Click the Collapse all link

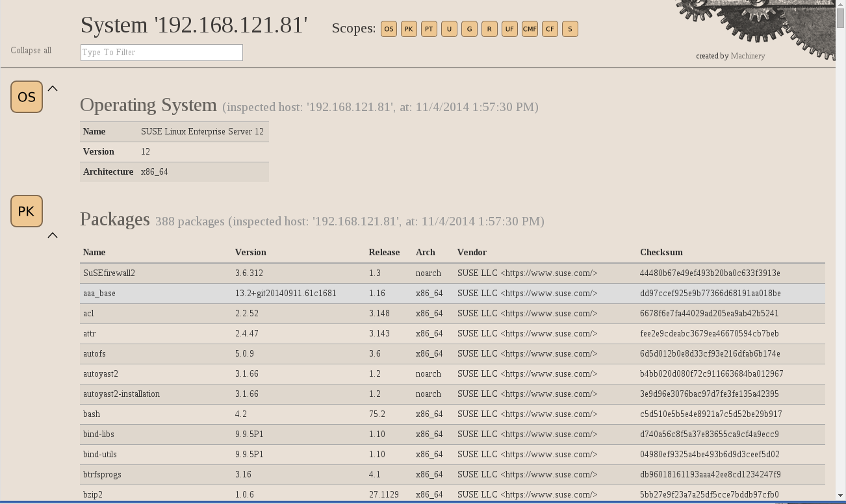pyautogui.click(x=31, y=51)
